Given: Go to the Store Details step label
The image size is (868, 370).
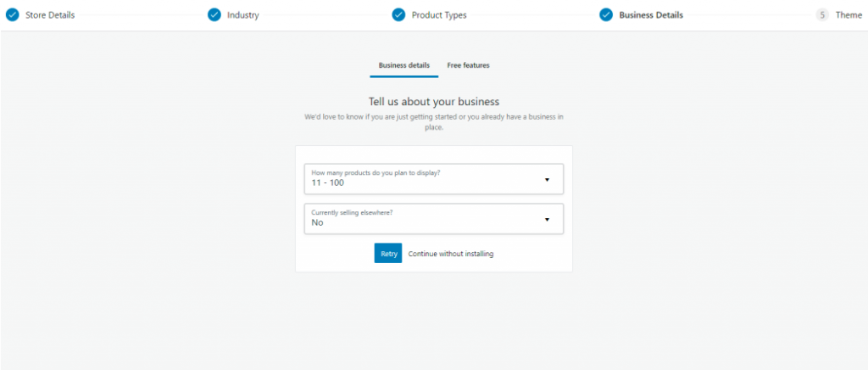Looking at the screenshot, I should tap(50, 15).
